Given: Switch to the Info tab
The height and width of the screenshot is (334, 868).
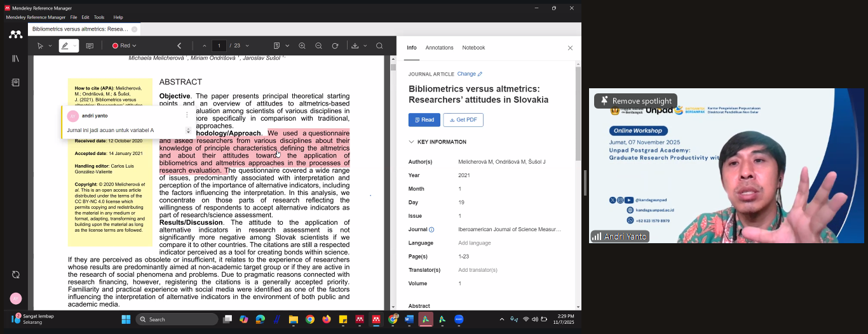Looking at the screenshot, I should pos(412,48).
